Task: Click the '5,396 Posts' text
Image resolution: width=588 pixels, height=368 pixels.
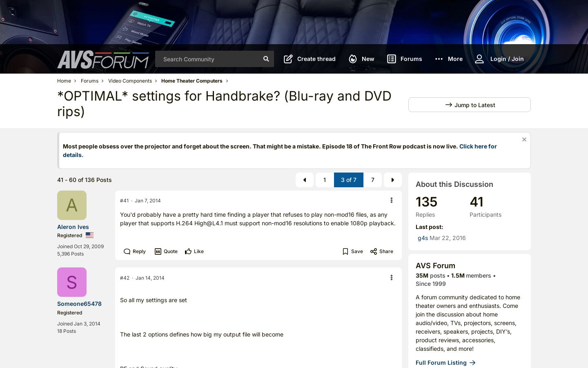Action: pyautogui.click(x=70, y=254)
